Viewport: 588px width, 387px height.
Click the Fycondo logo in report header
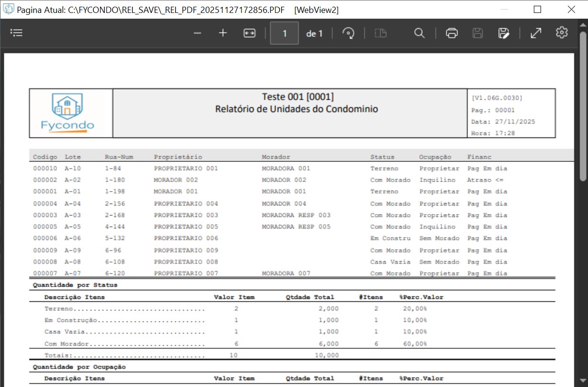[x=68, y=113]
